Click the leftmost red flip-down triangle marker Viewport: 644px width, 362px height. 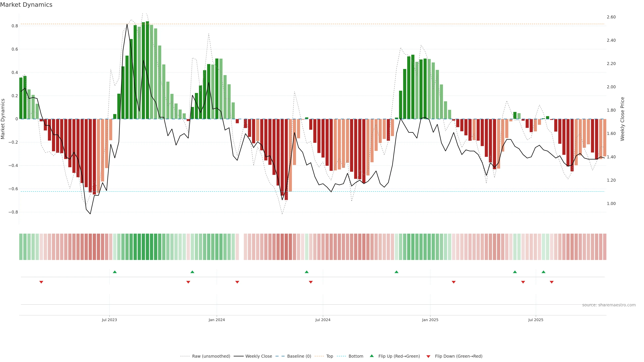41,282
